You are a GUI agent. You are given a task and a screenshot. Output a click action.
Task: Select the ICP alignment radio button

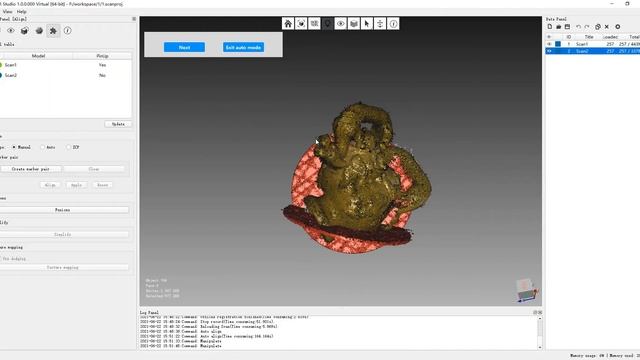[68, 147]
